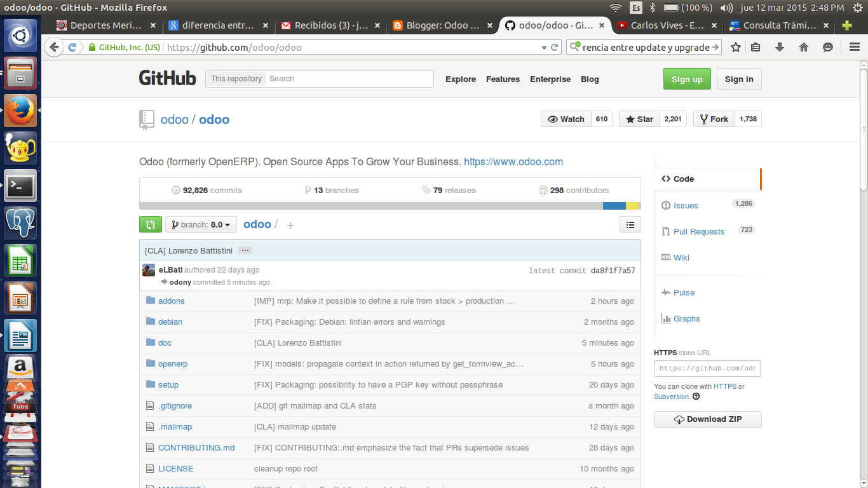The image size is (868, 488).
Task: Click the Download ZIP button
Action: (x=707, y=419)
